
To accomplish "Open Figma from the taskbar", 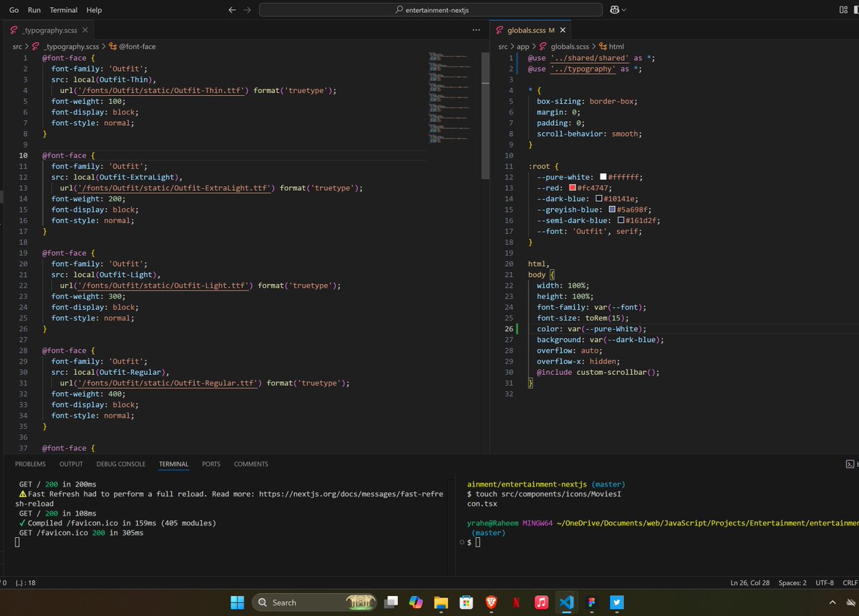I will [591, 602].
